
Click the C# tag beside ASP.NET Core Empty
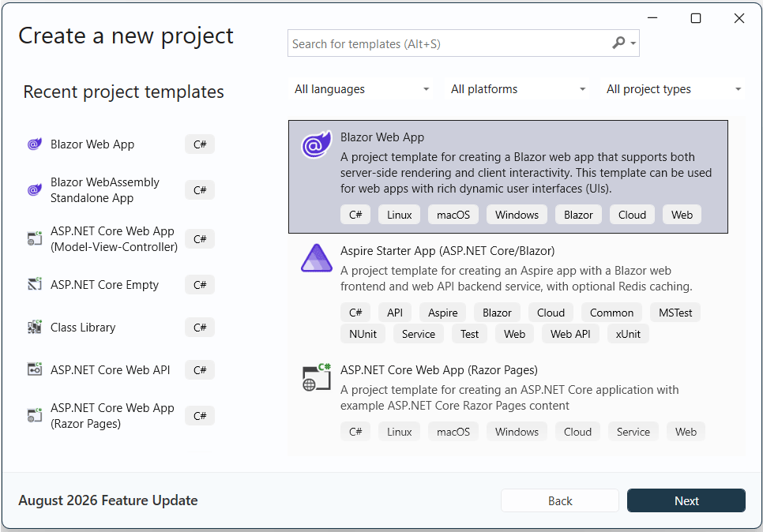[x=200, y=284]
